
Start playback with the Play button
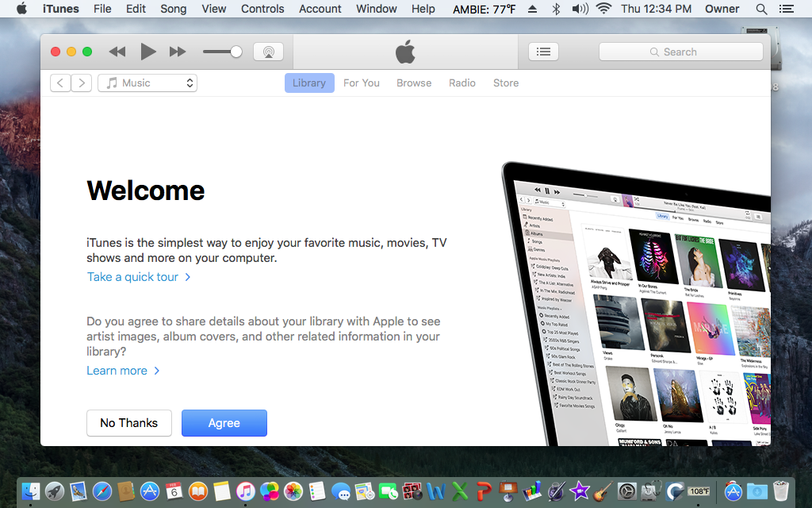click(x=148, y=52)
